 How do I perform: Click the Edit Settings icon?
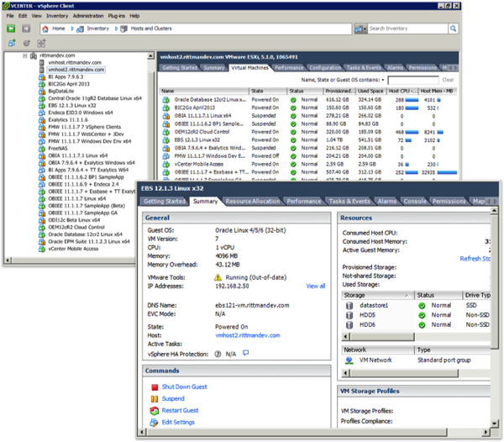click(155, 423)
